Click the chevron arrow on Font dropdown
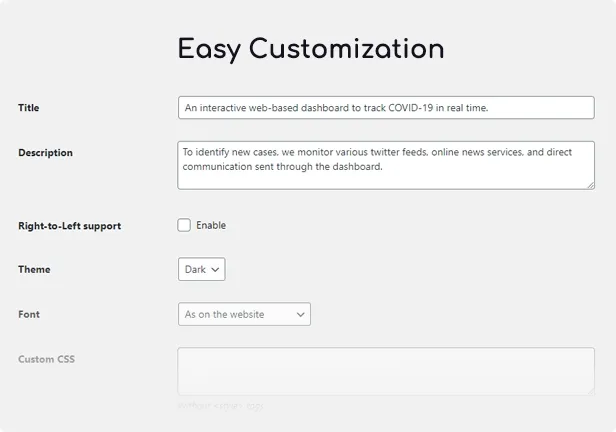This screenshot has width=616, height=432. point(301,314)
